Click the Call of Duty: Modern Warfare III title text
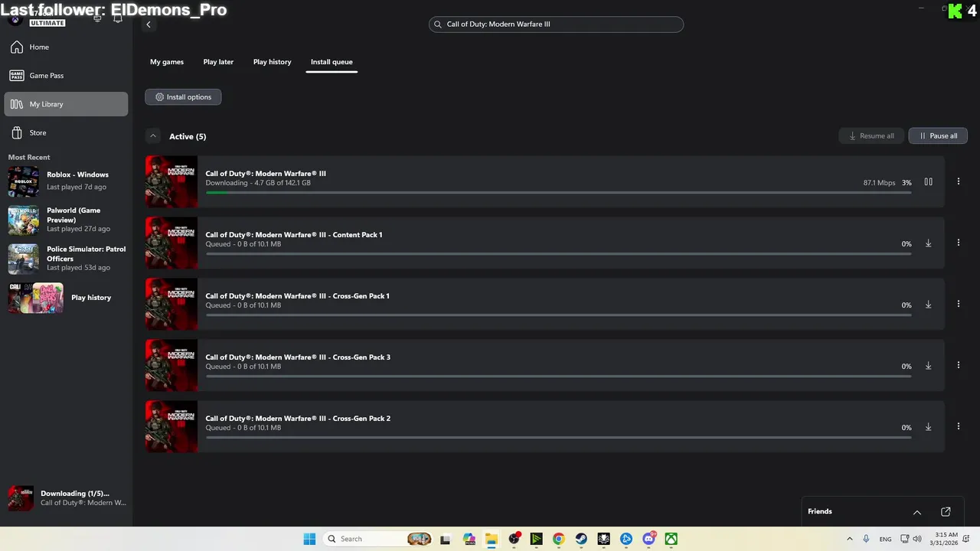Screen dimensions: 980x551 266,174
